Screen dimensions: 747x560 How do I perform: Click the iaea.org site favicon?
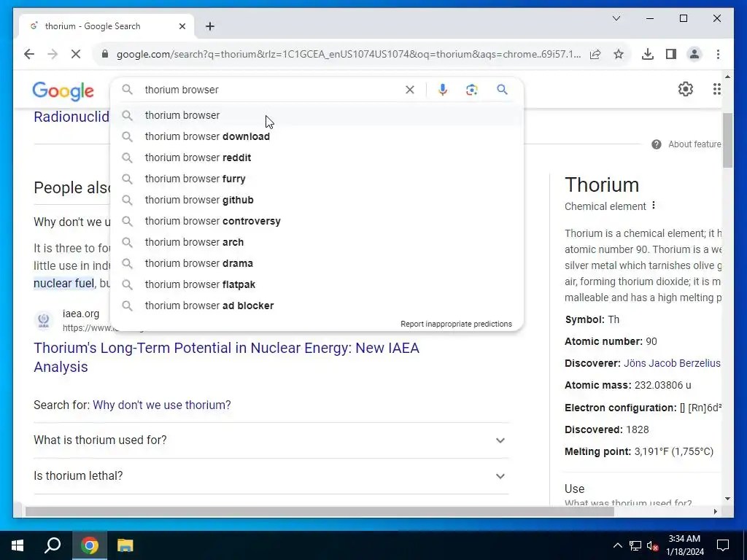point(43,321)
